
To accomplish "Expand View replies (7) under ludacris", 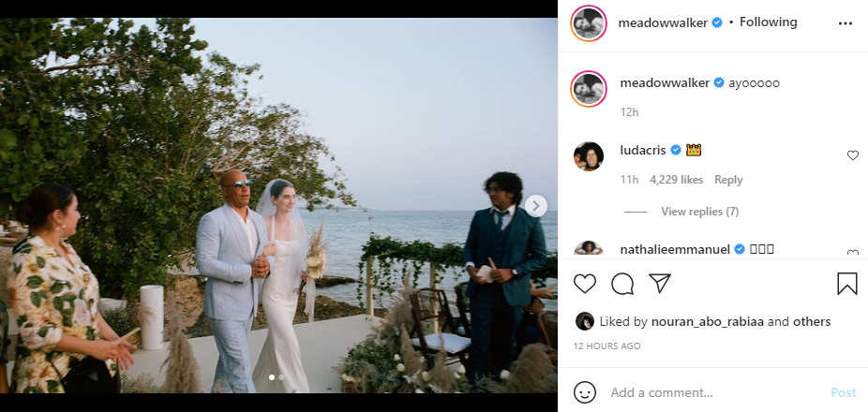I will coord(699,212).
